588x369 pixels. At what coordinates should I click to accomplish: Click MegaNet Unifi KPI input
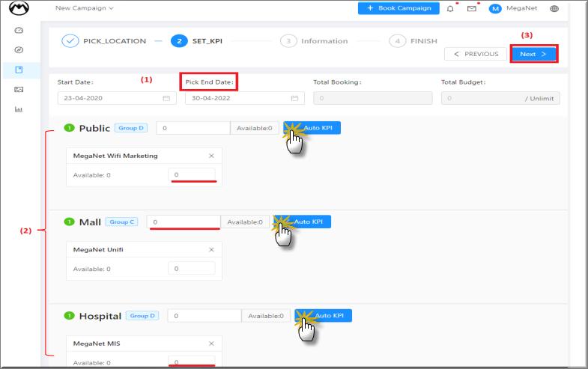[x=192, y=269]
